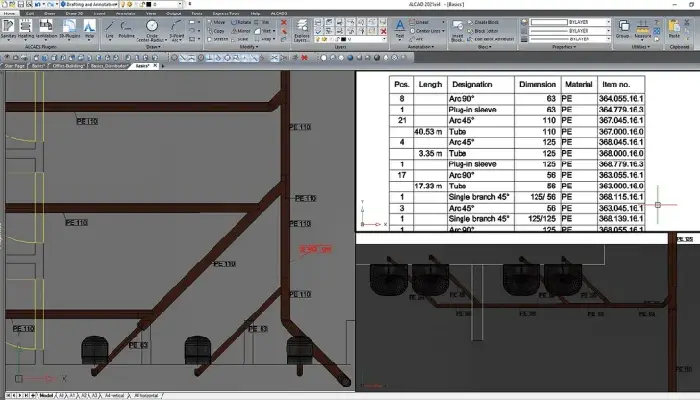
Task: Switch to the Annotate ribbon tab
Action: tap(125, 13)
